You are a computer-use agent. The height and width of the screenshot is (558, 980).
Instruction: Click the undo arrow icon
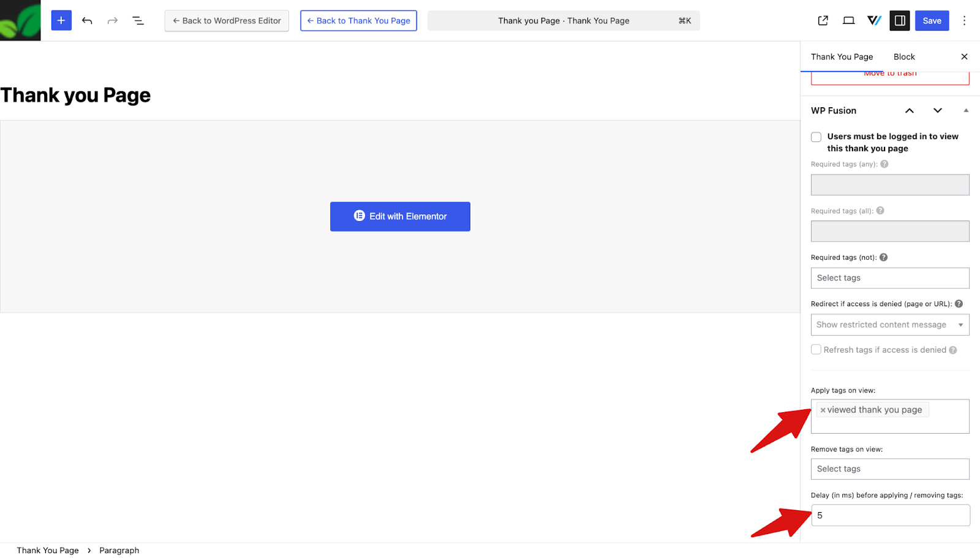[x=87, y=20]
